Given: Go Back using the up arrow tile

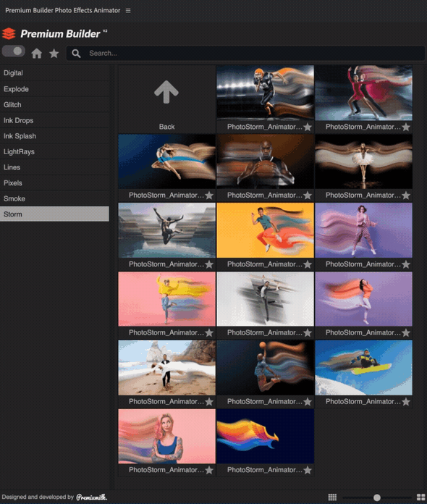Looking at the screenshot, I should click(166, 99).
